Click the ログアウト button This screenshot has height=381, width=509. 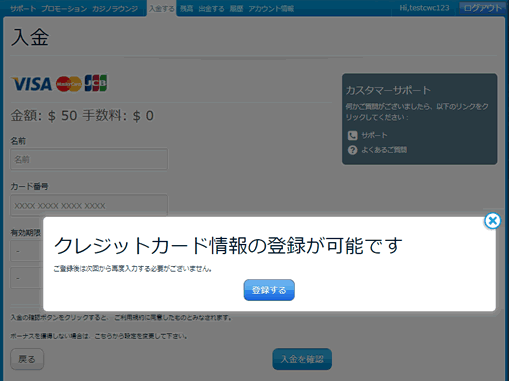pyautogui.click(x=482, y=8)
